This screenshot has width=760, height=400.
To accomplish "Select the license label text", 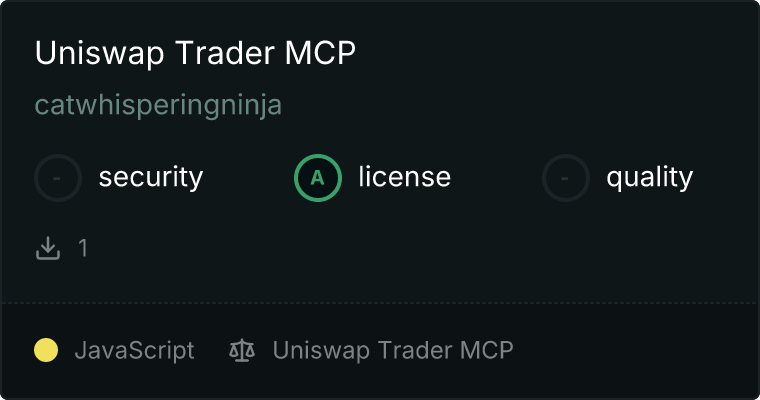I will [405, 176].
